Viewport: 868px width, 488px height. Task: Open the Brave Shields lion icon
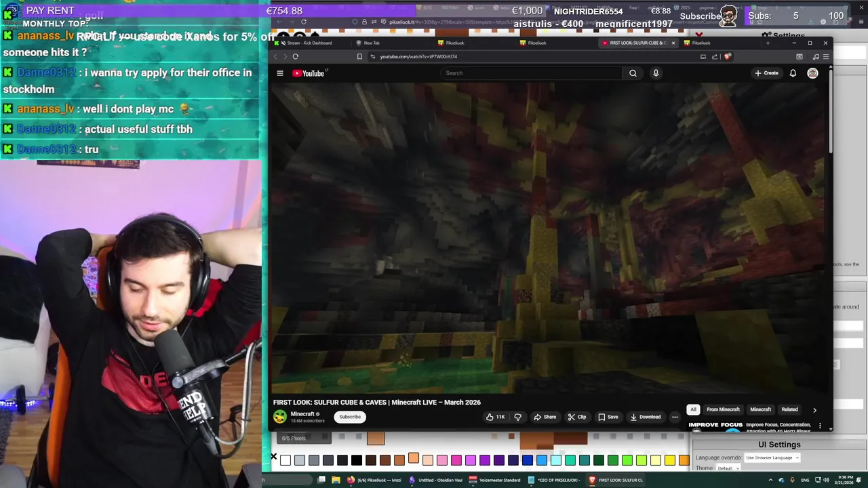point(727,57)
